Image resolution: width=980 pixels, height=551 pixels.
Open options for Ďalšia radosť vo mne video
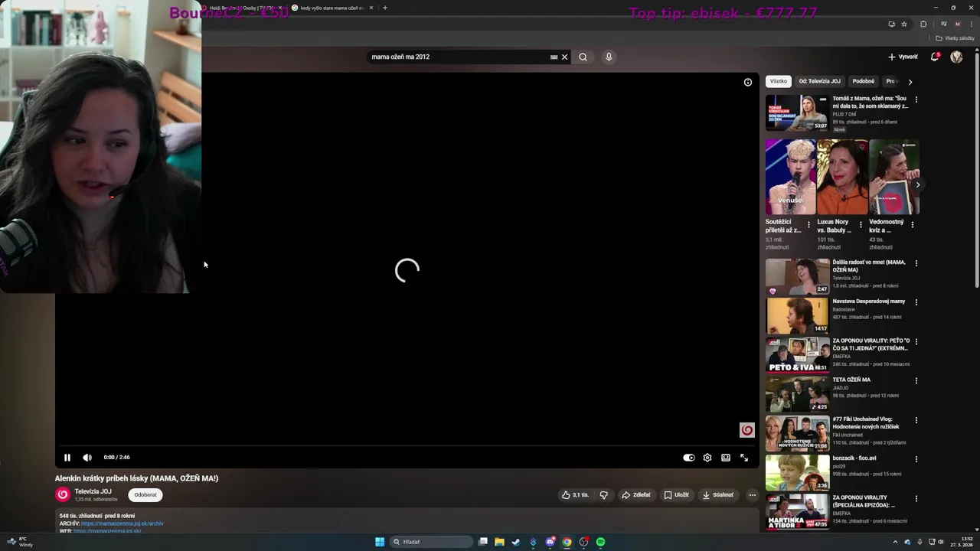pos(916,263)
